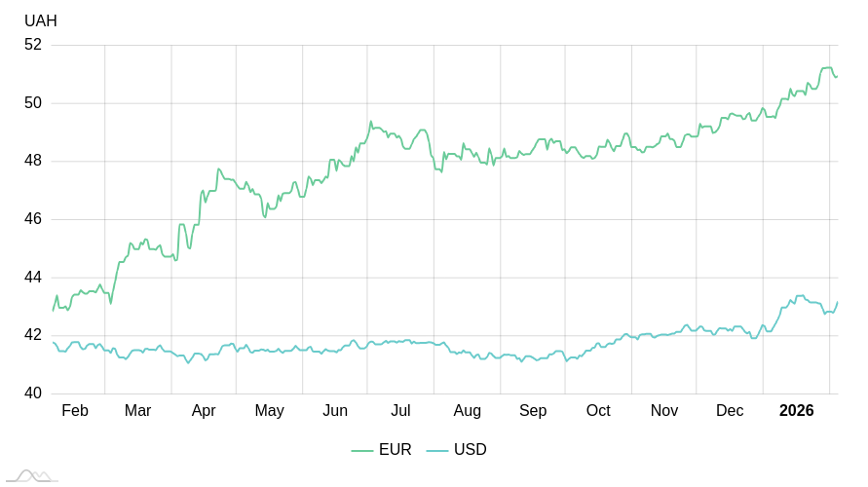The height and width of the screenshot is (487, 868).
Task: Click the 52 value axis label
Action: (x=33, y=45)
